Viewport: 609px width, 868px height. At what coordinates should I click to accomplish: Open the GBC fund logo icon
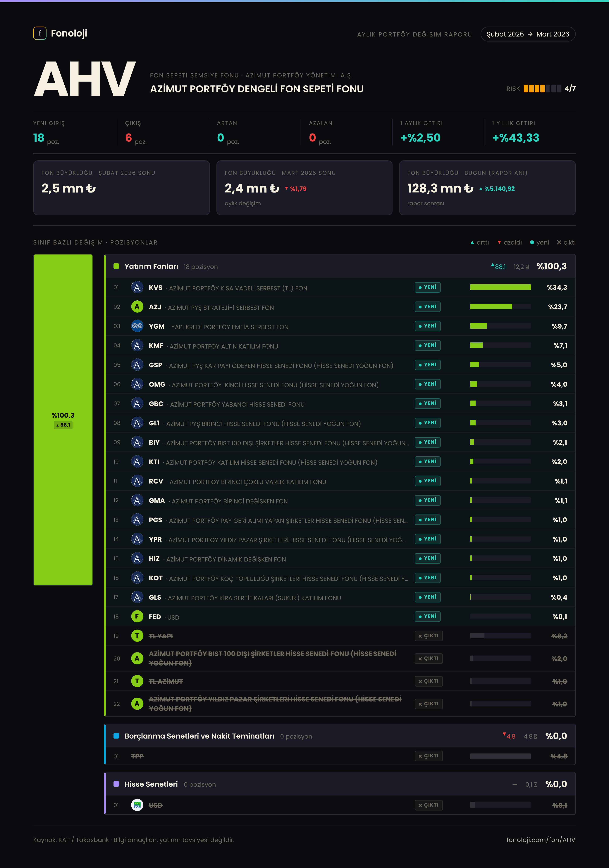point(137,404)
